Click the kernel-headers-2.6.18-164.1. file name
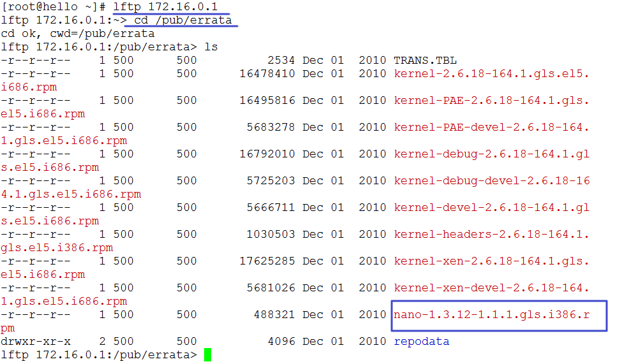 (x=491, y=235)
